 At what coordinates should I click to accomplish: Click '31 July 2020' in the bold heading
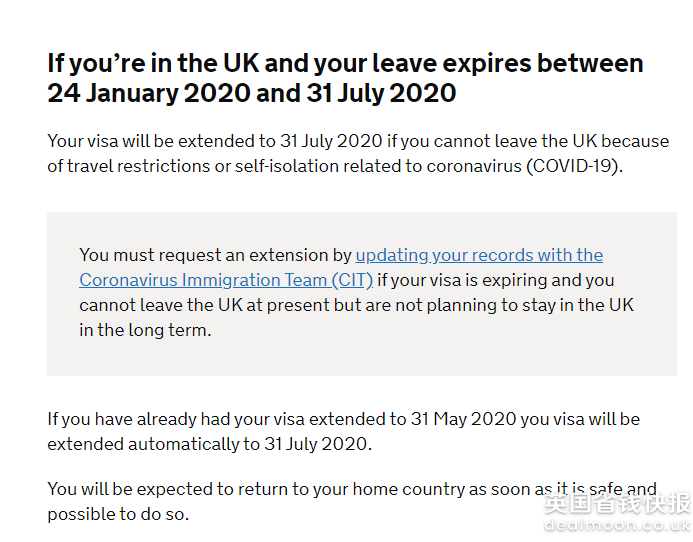tap(381, 93)
